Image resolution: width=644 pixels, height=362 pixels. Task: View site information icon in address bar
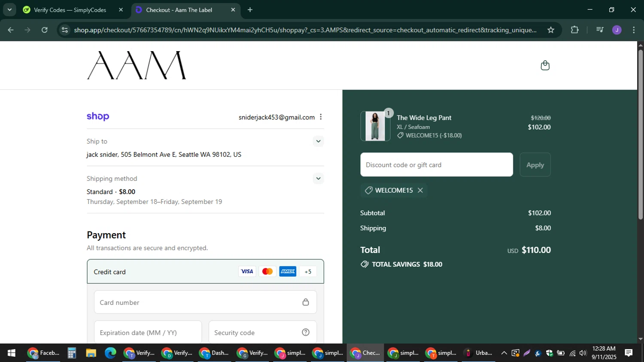pyautogui.click(x=65, y=30)
